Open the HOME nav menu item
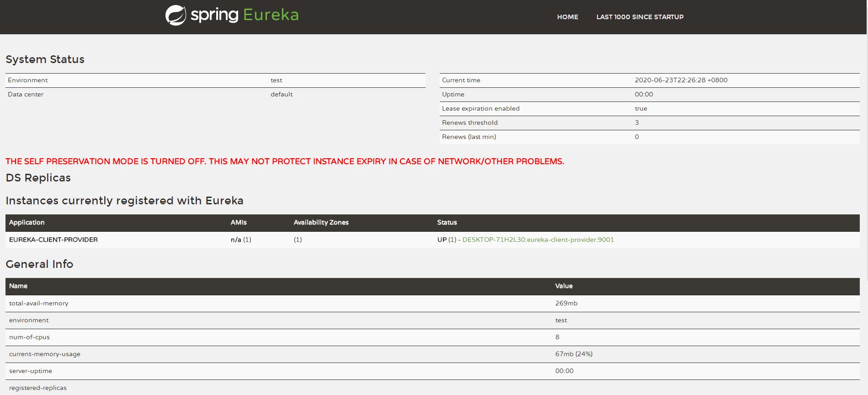868x395 pixels. coord(568,17)
